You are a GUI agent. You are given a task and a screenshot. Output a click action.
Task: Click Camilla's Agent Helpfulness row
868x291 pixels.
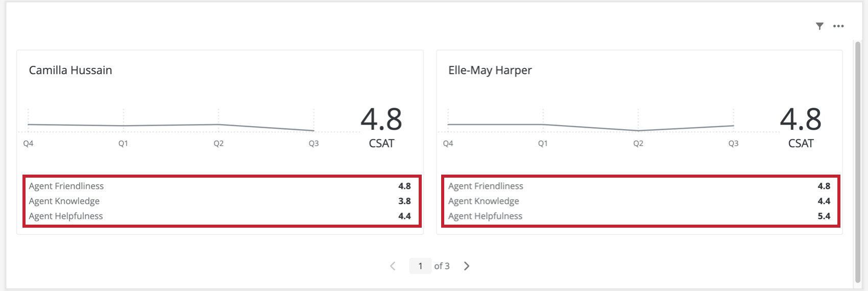pos(220,216)
